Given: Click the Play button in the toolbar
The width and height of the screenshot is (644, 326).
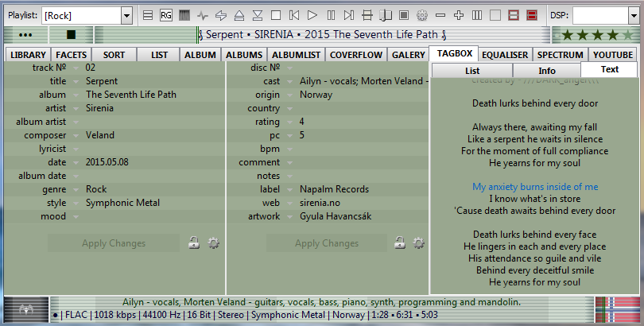Looking at the screenshot, I should point(312,15).
